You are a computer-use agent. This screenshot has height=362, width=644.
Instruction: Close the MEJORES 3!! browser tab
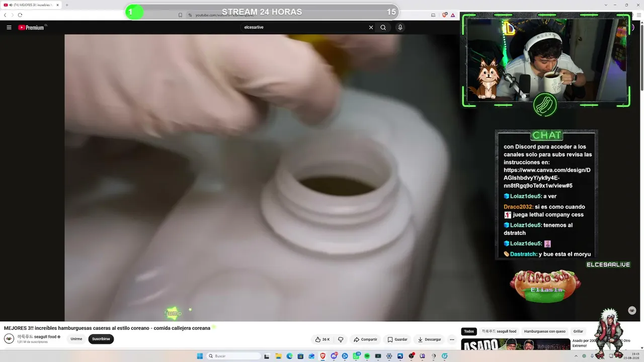coord(57,5)
